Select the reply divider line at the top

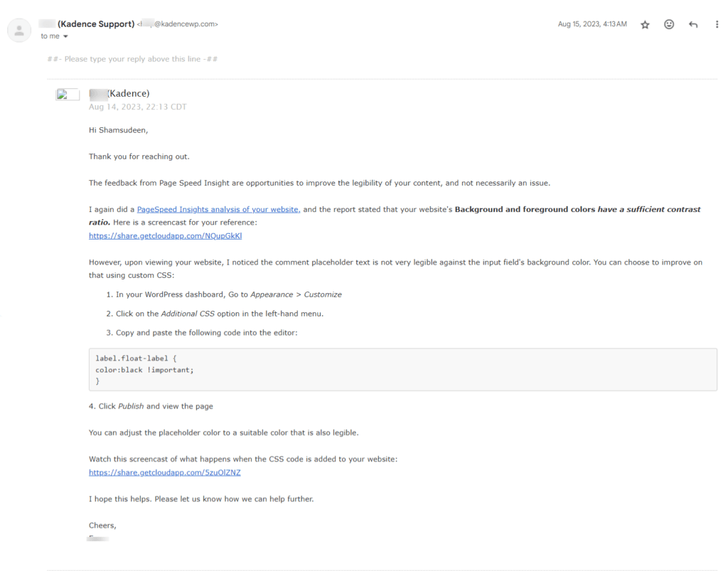(x=132, y=59)
